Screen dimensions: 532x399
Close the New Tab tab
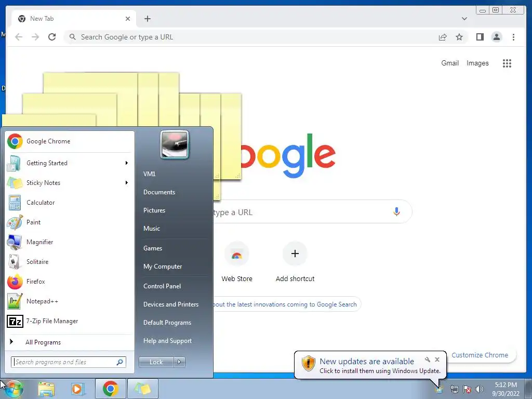(128, 19)
